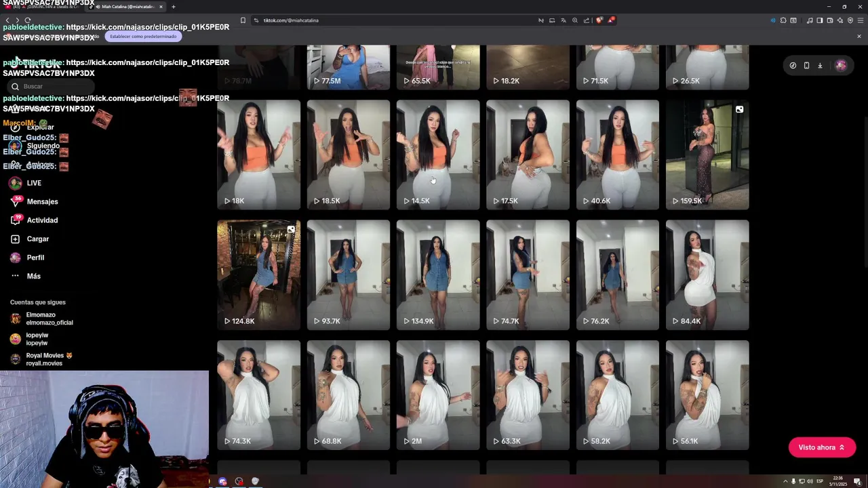Click the ESP language indicator in taskbar
The height and width of the screenshot is (488, 868).
tap(819, 481)
